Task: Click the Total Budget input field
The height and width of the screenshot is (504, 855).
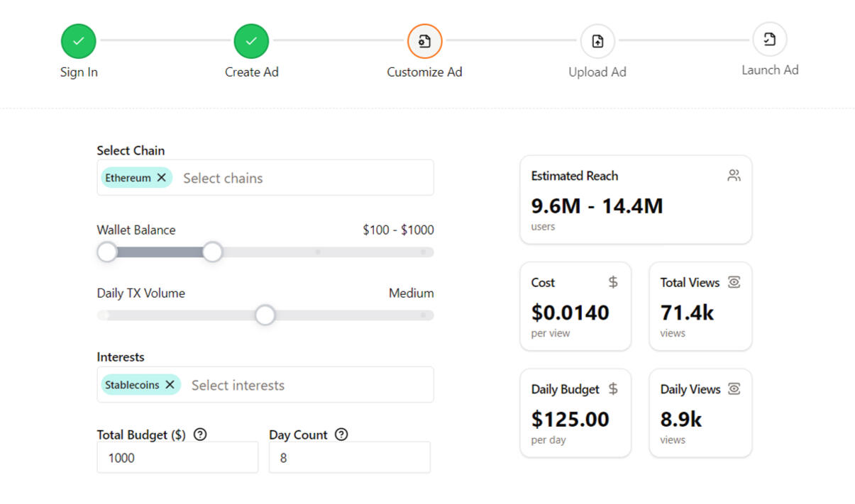Action: [177, 458]
